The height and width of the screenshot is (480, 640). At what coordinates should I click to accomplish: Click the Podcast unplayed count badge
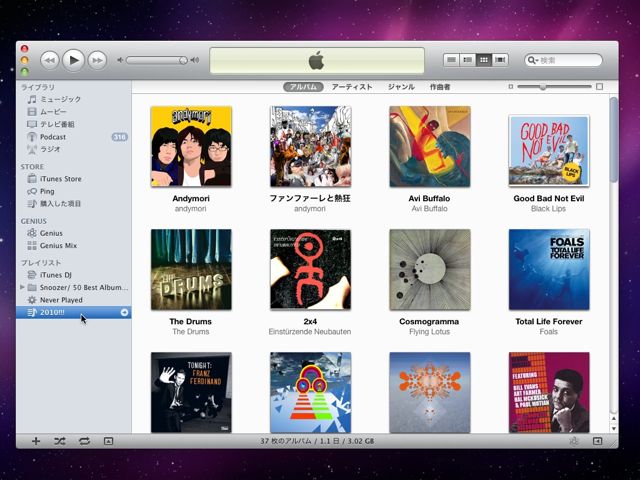pos(120,137)
